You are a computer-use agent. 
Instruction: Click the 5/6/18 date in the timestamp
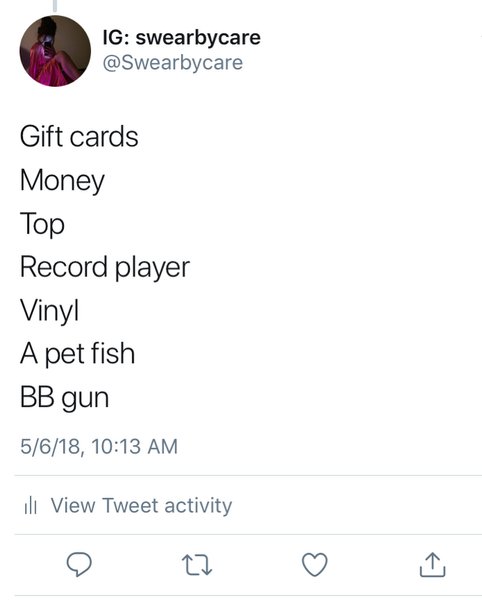[x=52, y=447]
